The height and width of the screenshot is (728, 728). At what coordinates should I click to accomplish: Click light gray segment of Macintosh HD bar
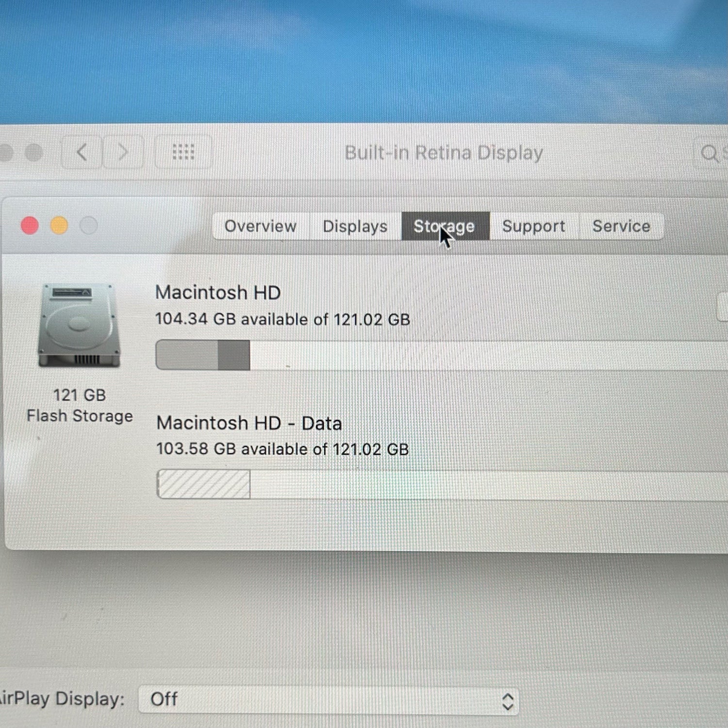187,355
